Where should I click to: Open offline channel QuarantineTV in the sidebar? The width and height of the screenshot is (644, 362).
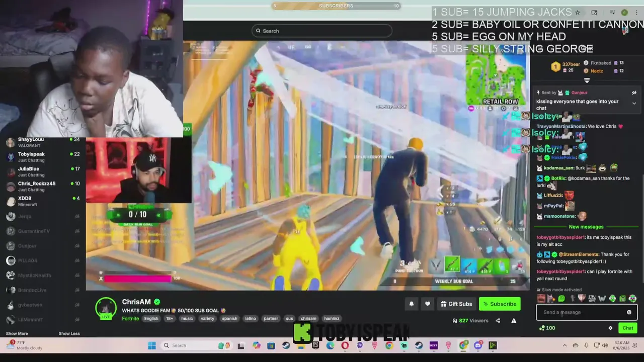click(x=43, y=231)
